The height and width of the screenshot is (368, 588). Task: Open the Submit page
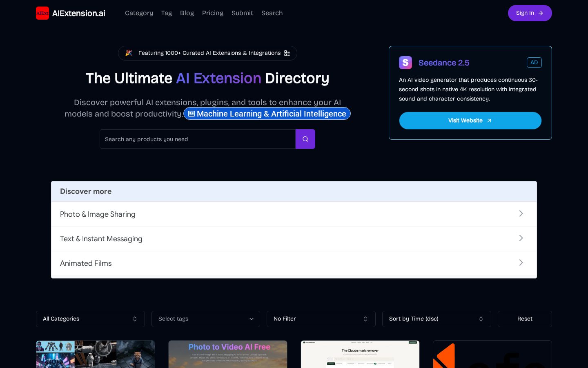[242, 13]
